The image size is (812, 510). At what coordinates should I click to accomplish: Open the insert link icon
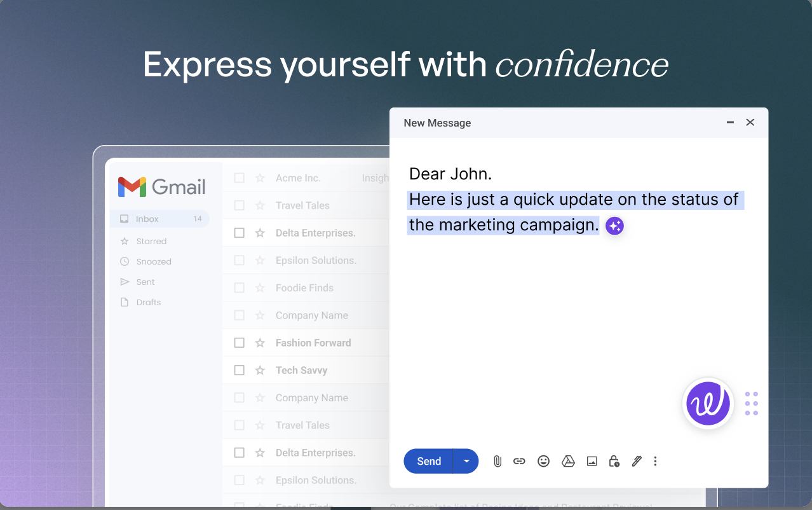coord(519,461)
